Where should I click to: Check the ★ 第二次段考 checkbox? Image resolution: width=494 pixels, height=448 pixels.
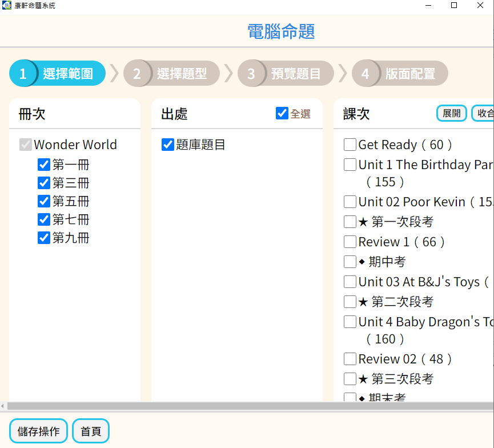(x=350, y=302)
